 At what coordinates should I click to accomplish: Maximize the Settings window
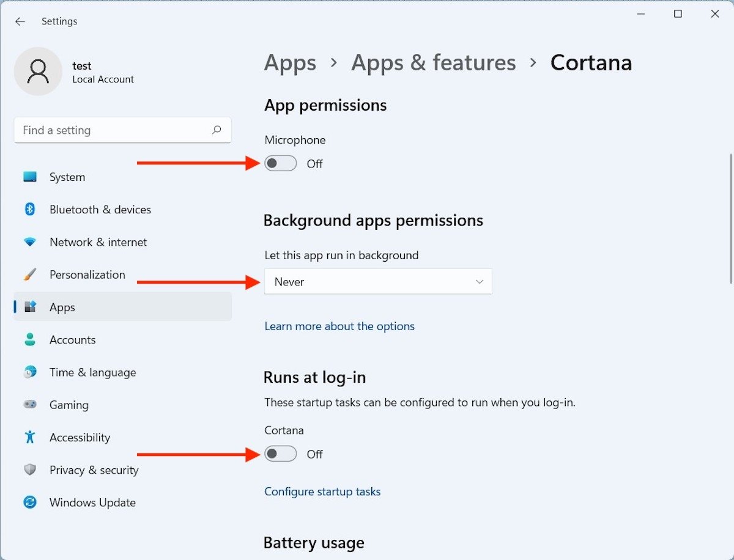[x=678, y=14]
